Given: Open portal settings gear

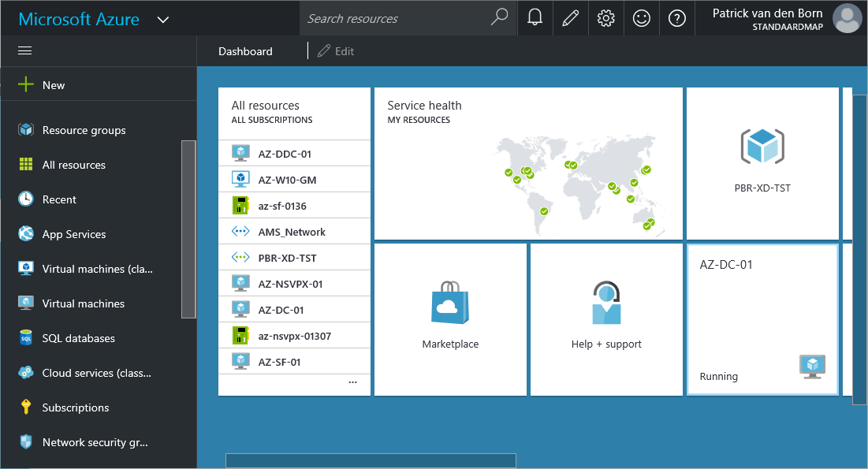Looking at the screenshot, I should (605, 18).
